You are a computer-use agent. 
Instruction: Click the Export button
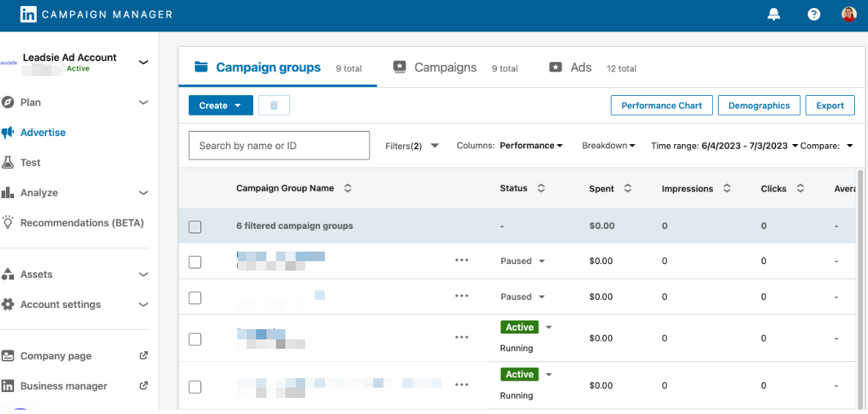830,105
